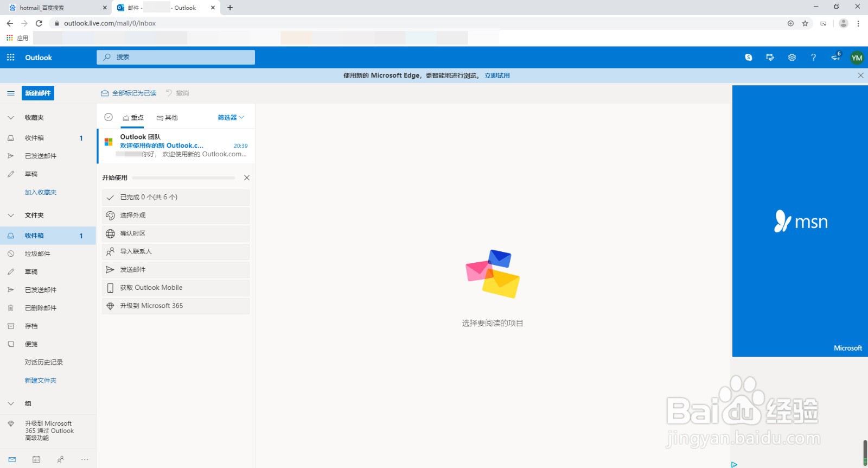Image resolution: width=868 pixels, height=468 pixels.
Task: Open the YM account avatar
Action: pyautogui.click(x=857, y=58)
